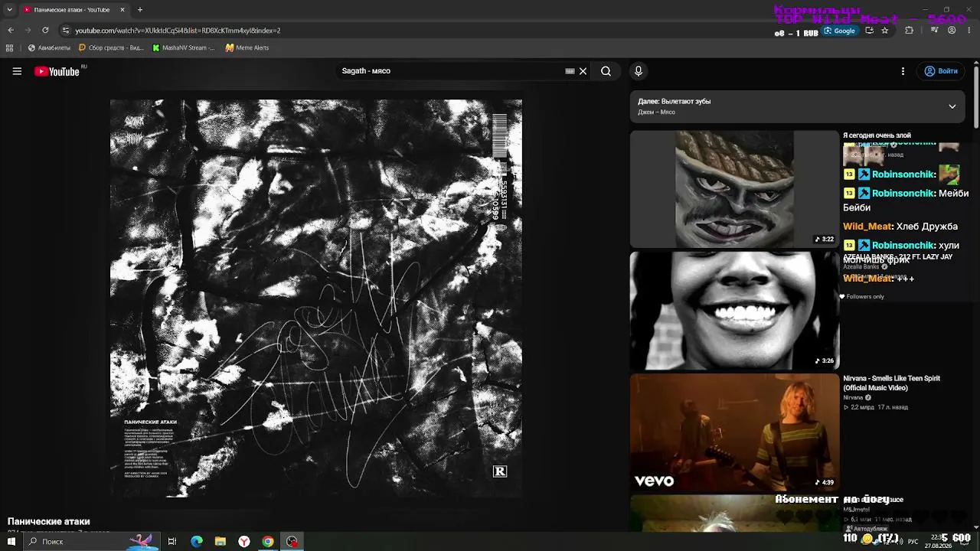Open the Авиабилеты bookmark
The height and width of the screenshot is (551, 980).
49,47
